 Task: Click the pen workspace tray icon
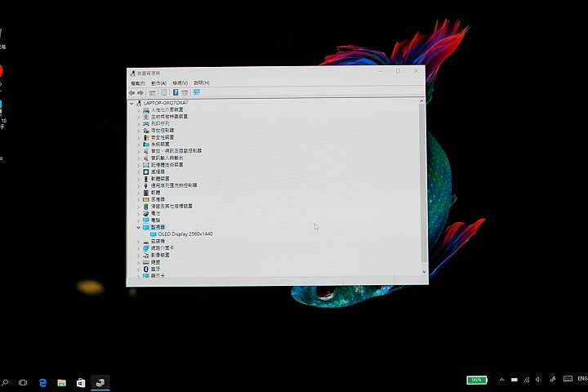553,379
